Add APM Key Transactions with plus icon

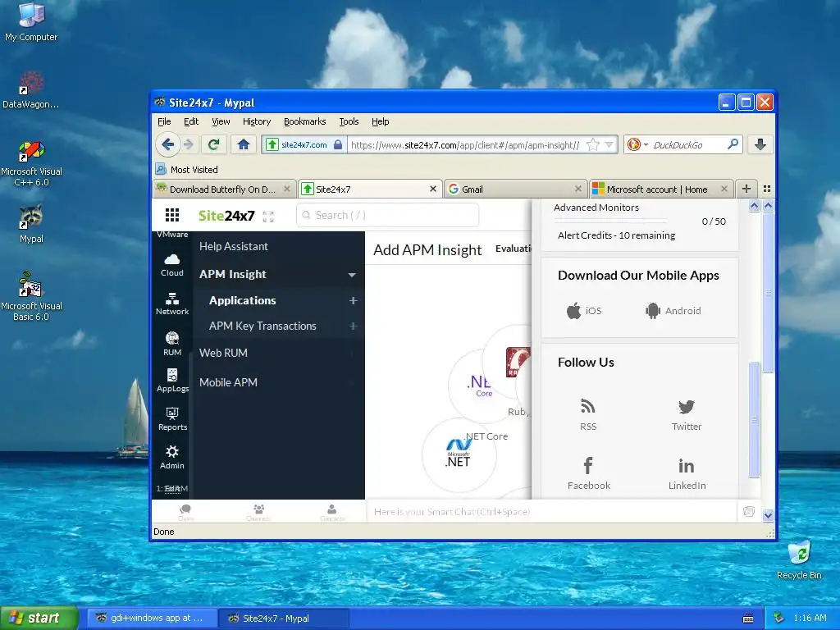(353, 326)
